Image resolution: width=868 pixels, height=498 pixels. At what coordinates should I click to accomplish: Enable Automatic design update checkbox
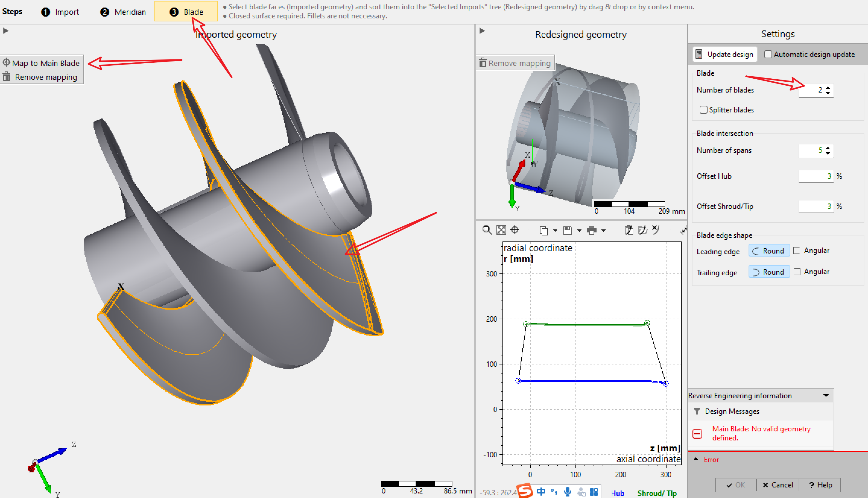[x=768, y=54]
